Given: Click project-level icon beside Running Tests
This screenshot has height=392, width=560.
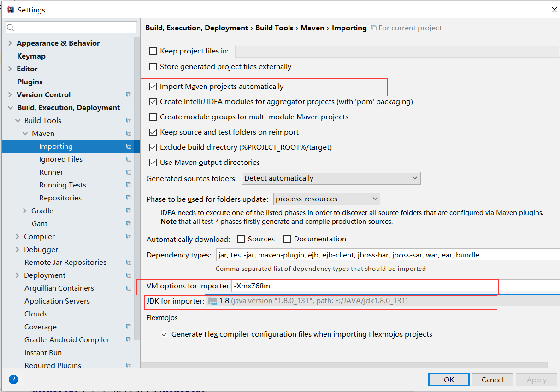Looking at the screenshot, I should coord(129,185).
